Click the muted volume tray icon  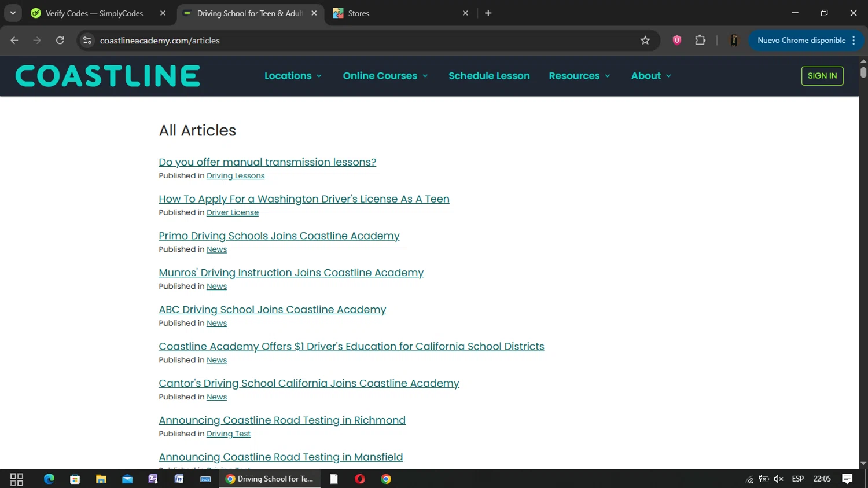coord(778,479)
